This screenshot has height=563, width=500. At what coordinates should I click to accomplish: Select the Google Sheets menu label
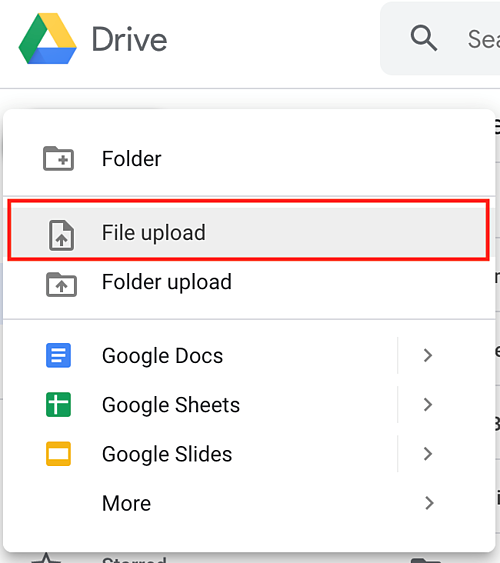point(171,405)
